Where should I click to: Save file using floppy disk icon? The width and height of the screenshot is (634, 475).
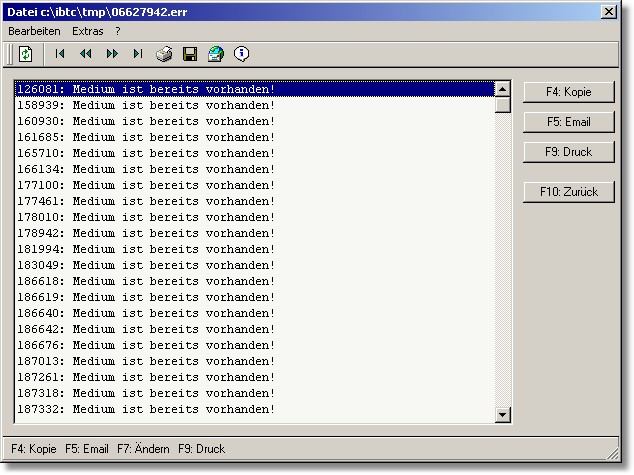coord(190,54)
